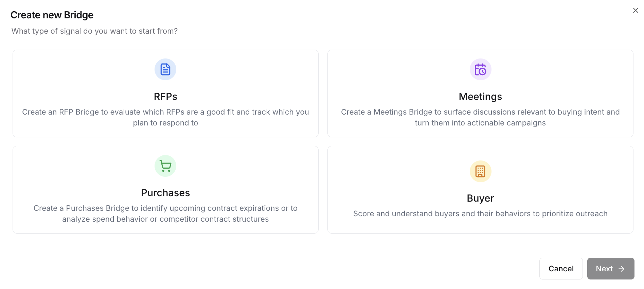
Task: Click the Buyer building icon
Action: [x=480, y=171]
